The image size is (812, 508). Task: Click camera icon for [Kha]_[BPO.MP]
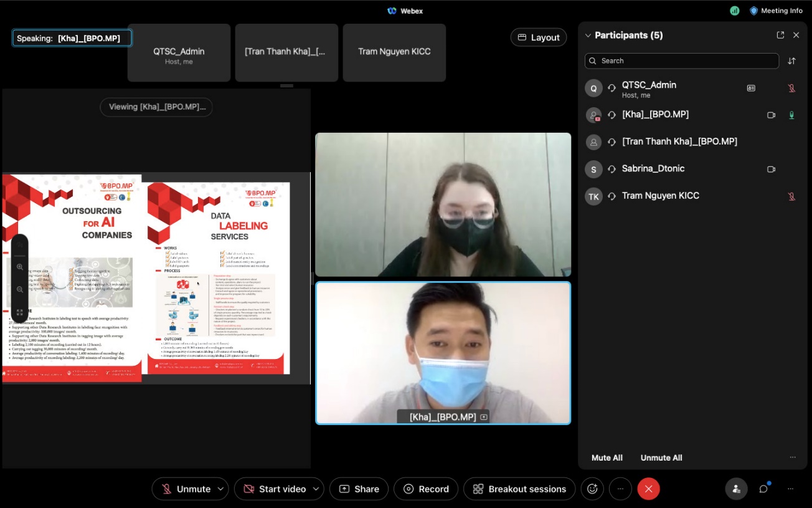pos(771,115)
